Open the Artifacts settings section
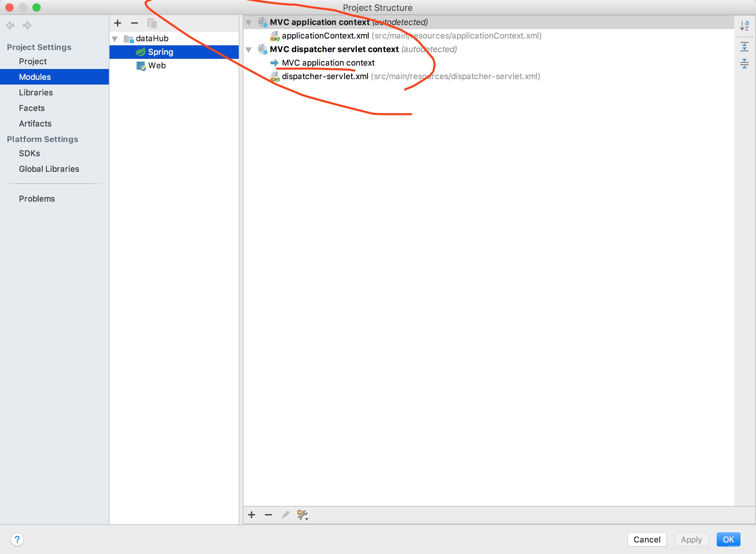The image size is (756, 554). click(35, 123)
